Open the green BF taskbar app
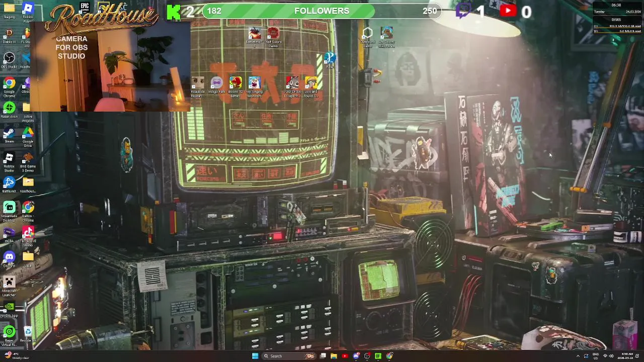 click(x=378, y=356)
